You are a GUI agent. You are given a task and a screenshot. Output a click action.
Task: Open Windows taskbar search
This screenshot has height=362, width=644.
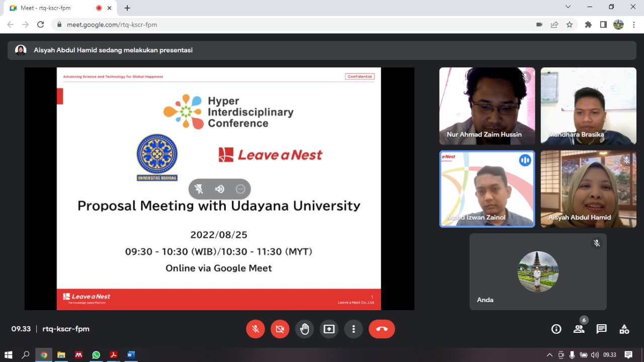[x=26, y=355]
